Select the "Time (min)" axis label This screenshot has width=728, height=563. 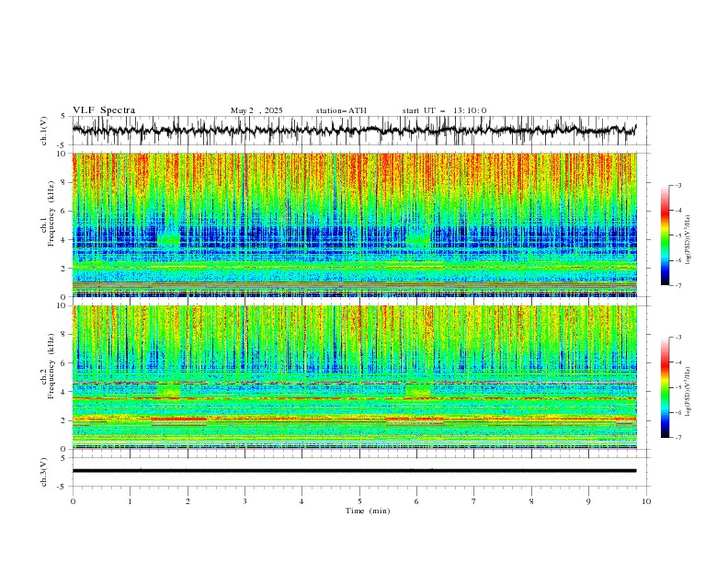coord(368,511)
